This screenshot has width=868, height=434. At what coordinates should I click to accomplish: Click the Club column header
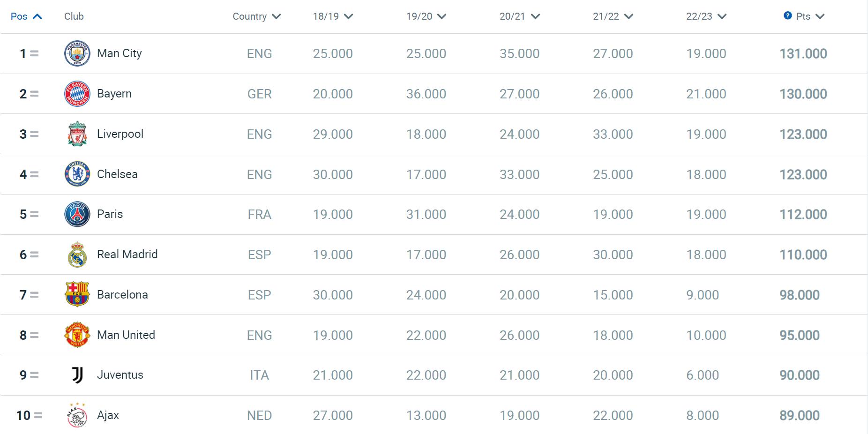click(x=74, y=16)
